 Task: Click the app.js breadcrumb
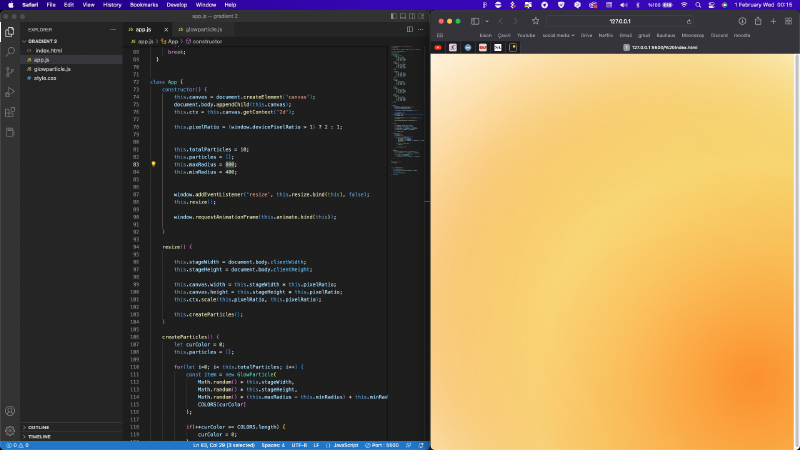142,41
